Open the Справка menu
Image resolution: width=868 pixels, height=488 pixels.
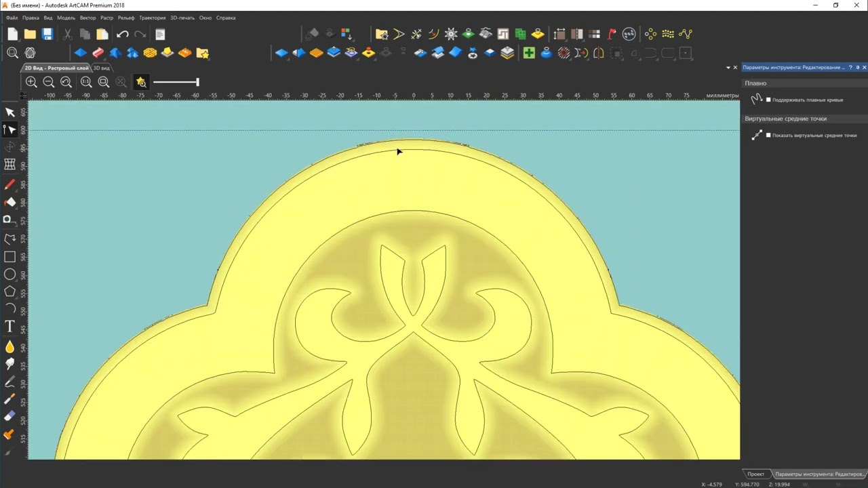coord(226,18)
